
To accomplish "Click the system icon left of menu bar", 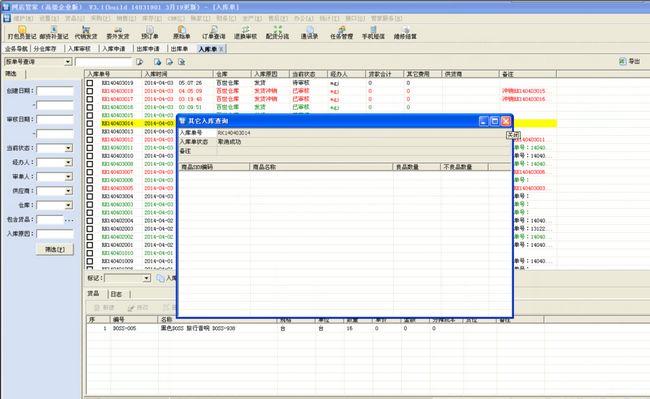I will [7, 18].
